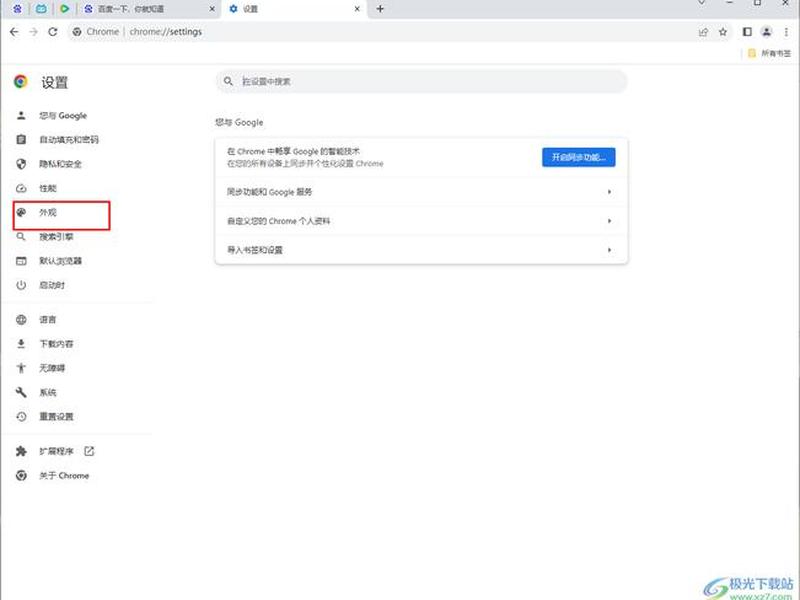Viewport: 800px width, 600px height.
Task: Bookmark this page with the star icon
Action: point(723,32)
